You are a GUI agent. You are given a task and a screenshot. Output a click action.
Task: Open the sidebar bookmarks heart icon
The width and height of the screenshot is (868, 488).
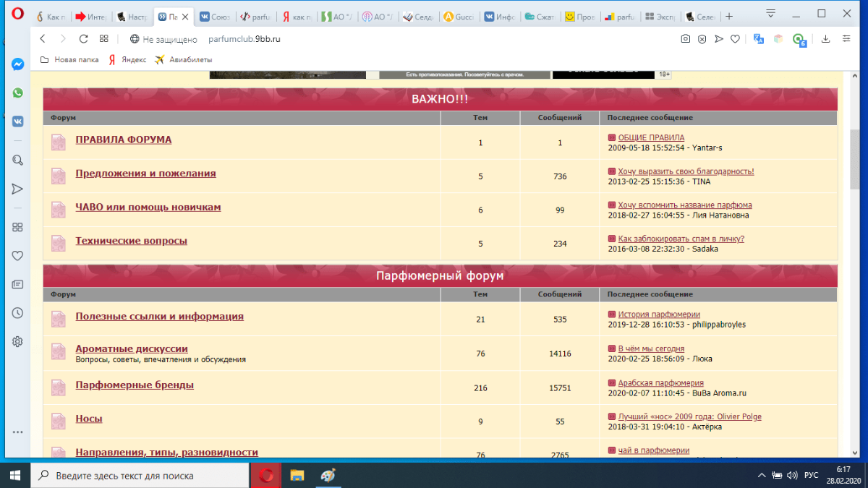(x=17, y=255)
